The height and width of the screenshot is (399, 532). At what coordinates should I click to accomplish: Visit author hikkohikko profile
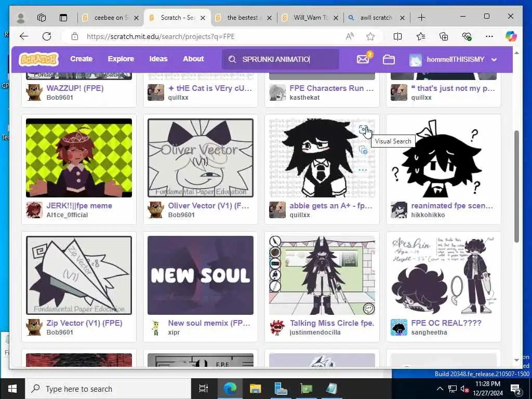[428, 215]
